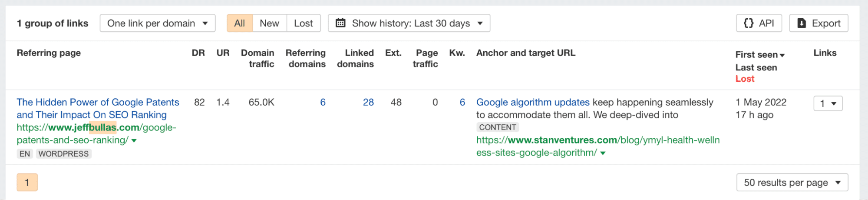The height and width of the screenshot is (200, 868).
Task: Expand the target URL caret arrow
Action: coord(603,153)
